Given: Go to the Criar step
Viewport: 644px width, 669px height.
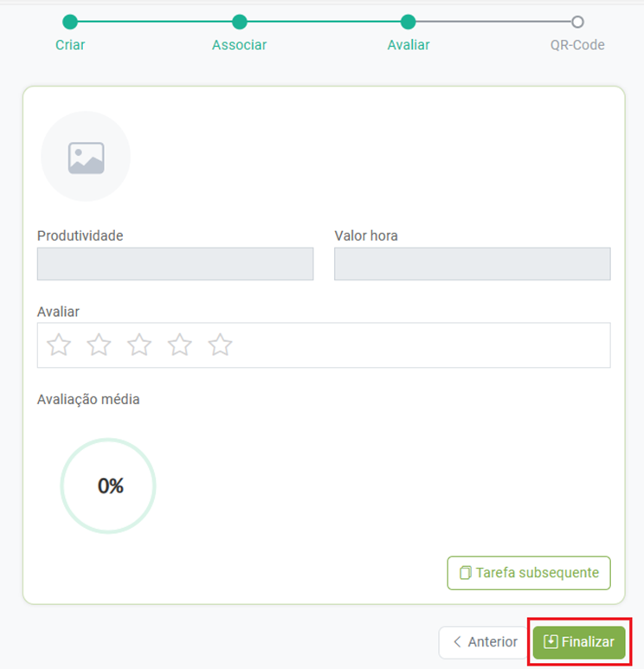Looking at the screenshot, I should point(70,23).
